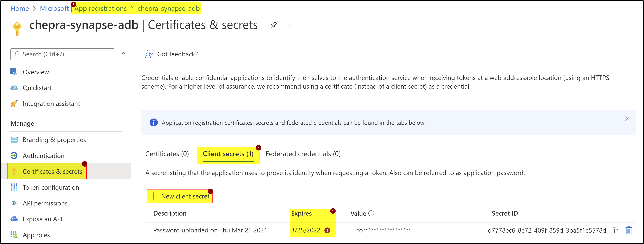
Task: Navigate to Home in the breadcrumb
Action: pos(20,8)
